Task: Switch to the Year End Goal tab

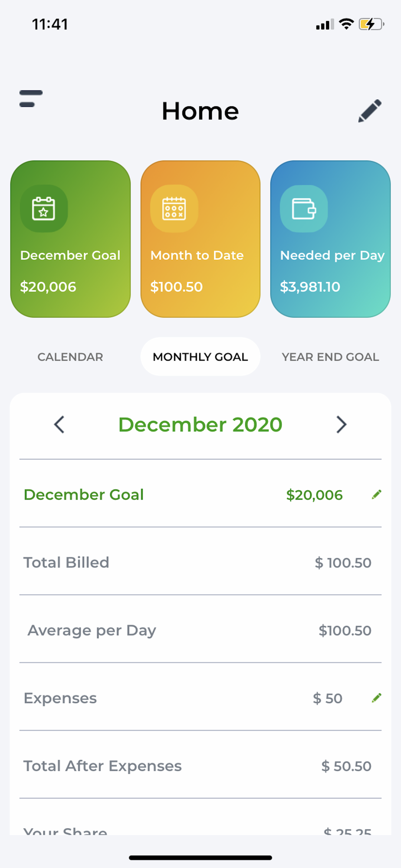Action: 330,357
